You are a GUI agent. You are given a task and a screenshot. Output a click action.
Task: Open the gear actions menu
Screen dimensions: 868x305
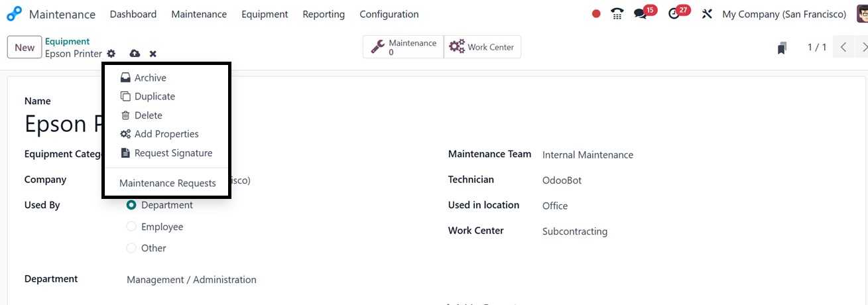click(x=111, y=54)
